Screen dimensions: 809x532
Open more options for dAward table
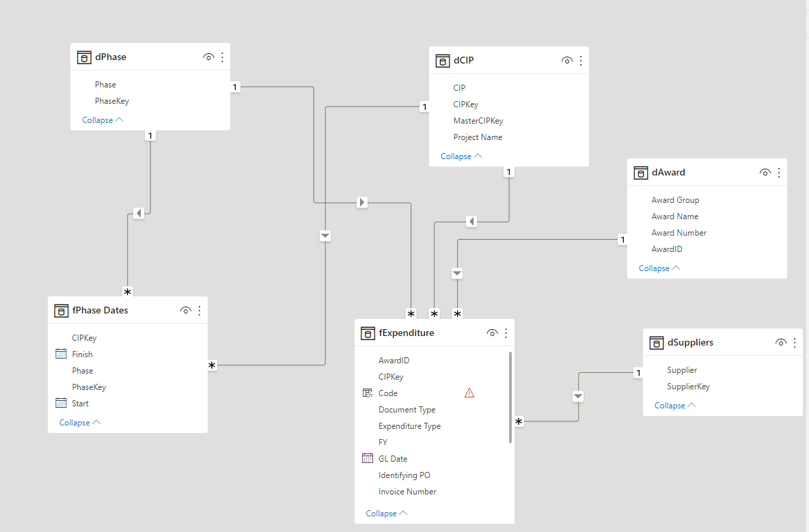779,173
